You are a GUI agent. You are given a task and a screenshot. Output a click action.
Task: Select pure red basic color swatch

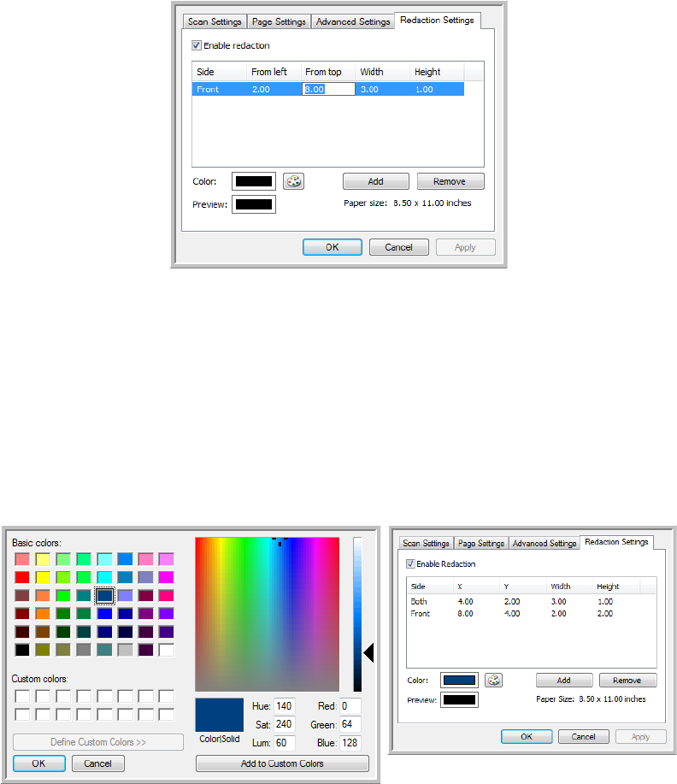[22, 577]
